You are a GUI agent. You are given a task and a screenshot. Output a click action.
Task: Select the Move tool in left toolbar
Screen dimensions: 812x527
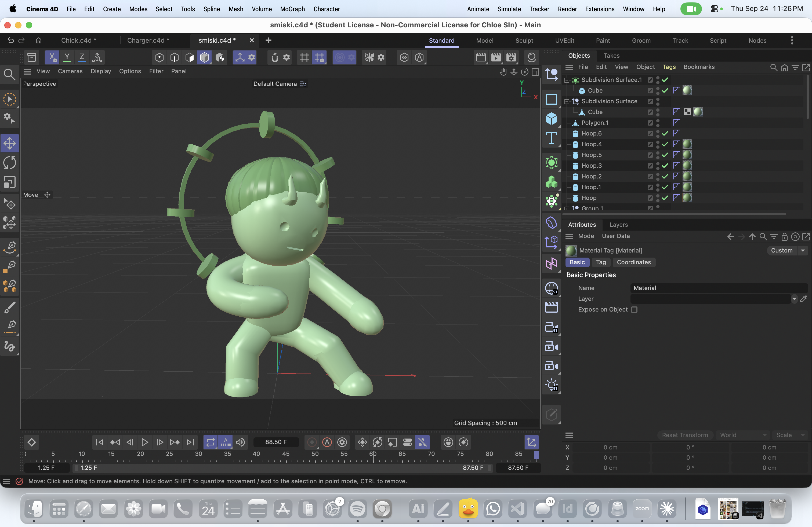[10, 143]
